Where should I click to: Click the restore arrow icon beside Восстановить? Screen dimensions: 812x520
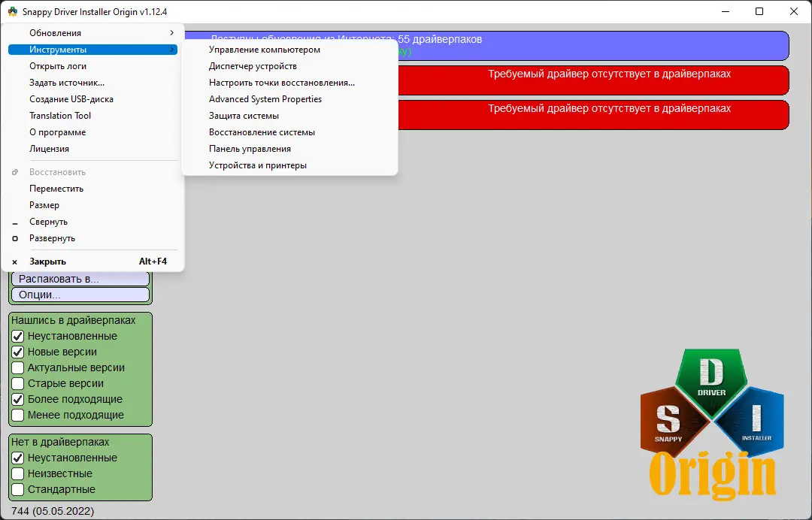point(17,171)
